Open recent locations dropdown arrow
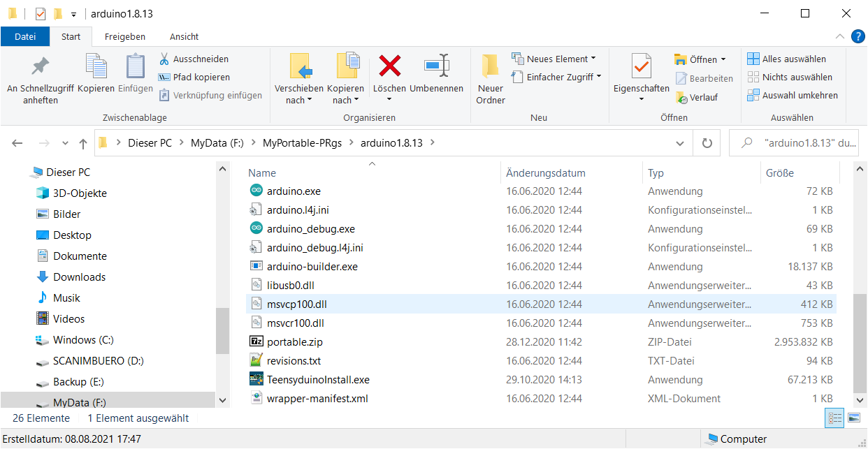The image size is (868, 449). 66,143
